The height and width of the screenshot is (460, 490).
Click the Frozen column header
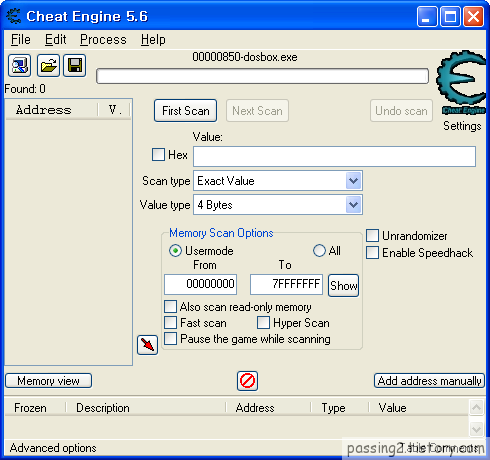(x=35, y=408)
